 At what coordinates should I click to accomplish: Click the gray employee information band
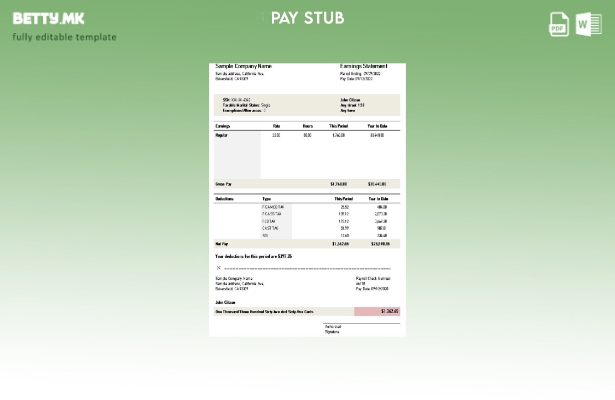[x=308, y=105]
